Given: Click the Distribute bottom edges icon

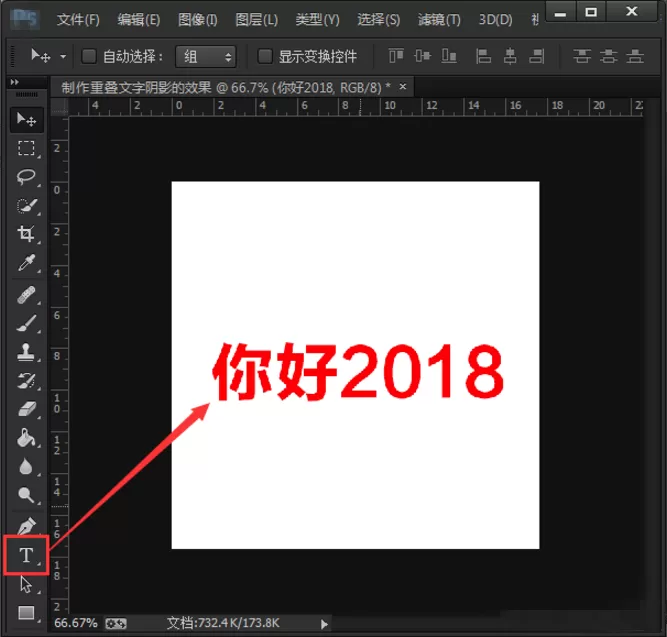Looking at the screenshot, I should coord(635,56).
